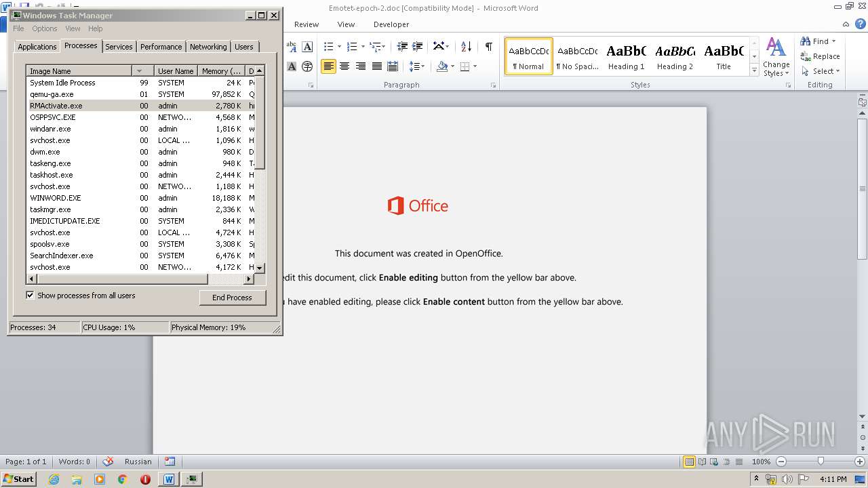
Task: Click the zoom out minus button
Action: click(x=781, y=462)
